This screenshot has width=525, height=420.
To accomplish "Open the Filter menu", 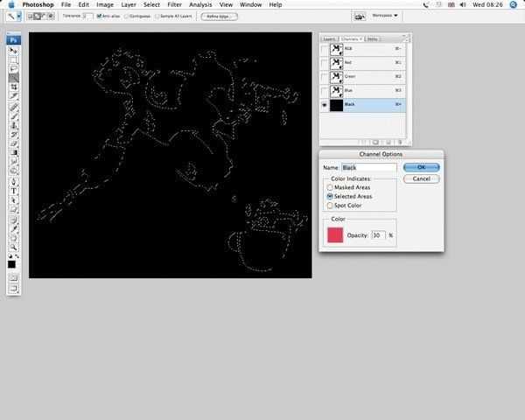I will tap(176, 4).
